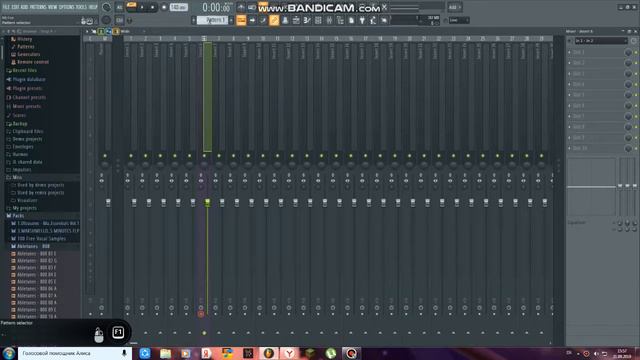640x360 pixels.
Task: Click the highlighted mixer view shortcut icon
Action: (x=274, y=20)
